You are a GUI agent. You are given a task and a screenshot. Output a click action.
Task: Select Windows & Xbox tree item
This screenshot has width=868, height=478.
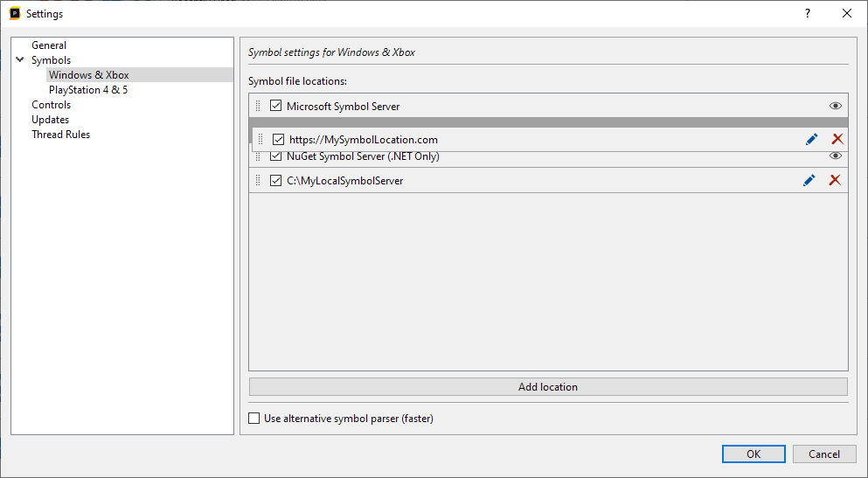click(x=88, y=74)
